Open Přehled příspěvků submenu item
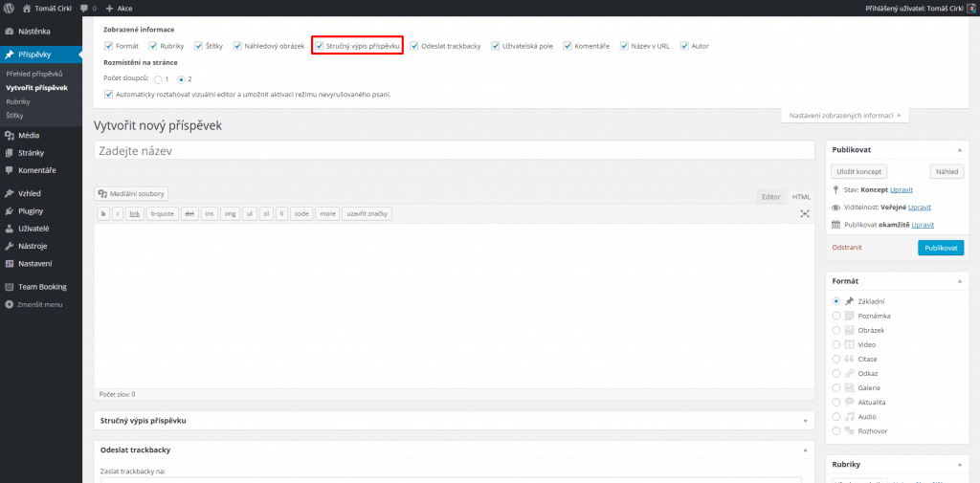 click(34, 74)
